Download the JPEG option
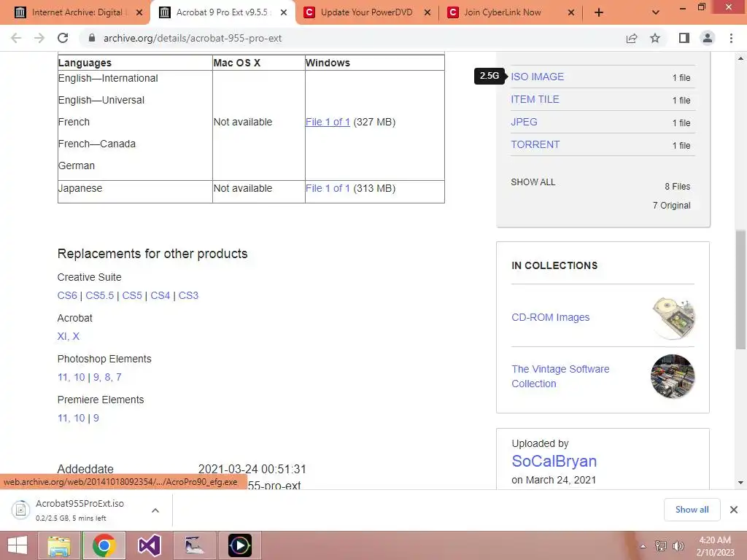This screenshot has height=560, width=747. (524, 122)
